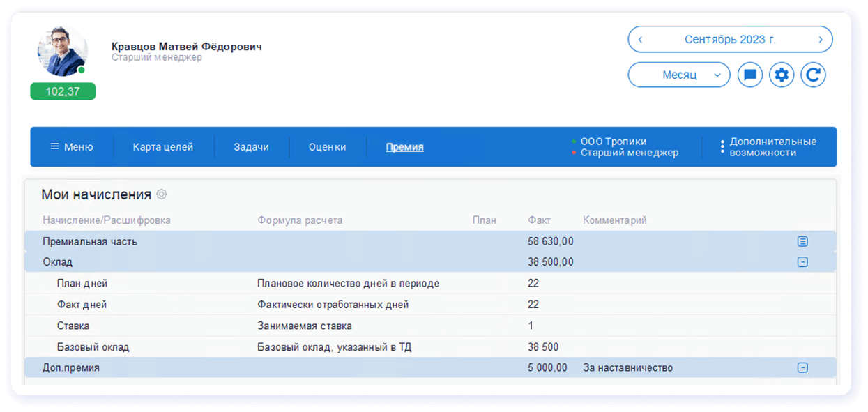The width and height of the screenshot is (868, 412).
Task: Open the Премия section link
Action: pyautogui.click(x=404, y=146)
